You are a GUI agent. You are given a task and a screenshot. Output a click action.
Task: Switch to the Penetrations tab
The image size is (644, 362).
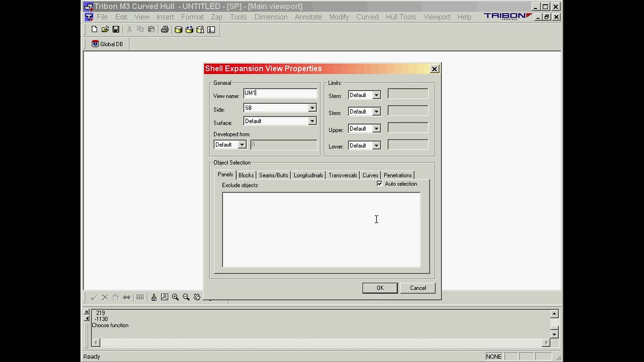coord(397,175)
